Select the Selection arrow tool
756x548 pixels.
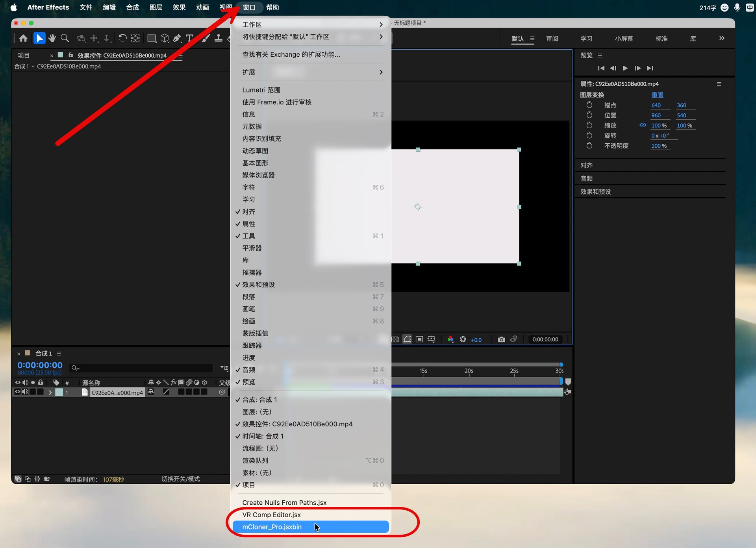(39, 38)
